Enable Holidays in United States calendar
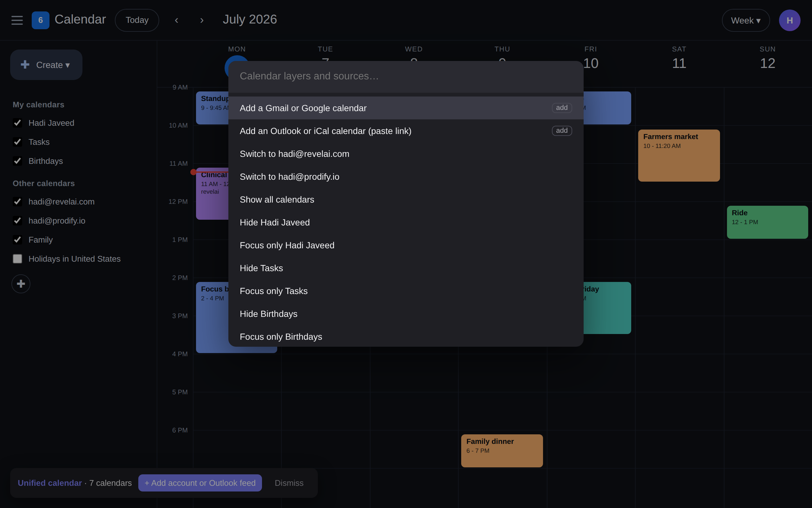The image size is (812, 508). [17, 259]
